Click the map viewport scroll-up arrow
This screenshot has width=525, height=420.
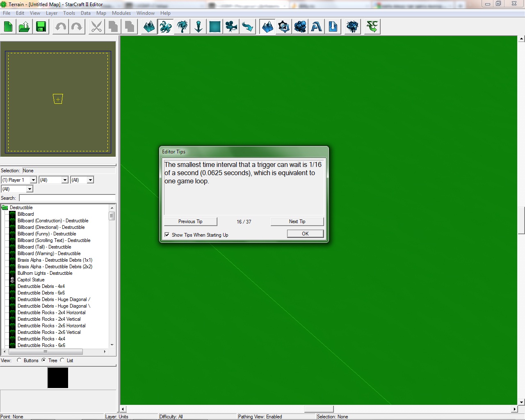pos(521,39)
